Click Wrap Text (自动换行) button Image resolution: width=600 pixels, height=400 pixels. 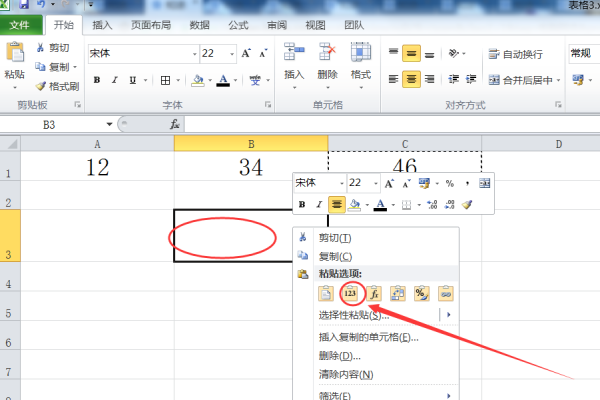(x=516, y=54)
